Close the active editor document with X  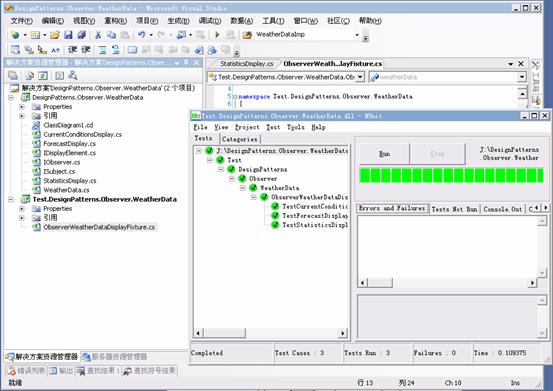coord(521,64)
